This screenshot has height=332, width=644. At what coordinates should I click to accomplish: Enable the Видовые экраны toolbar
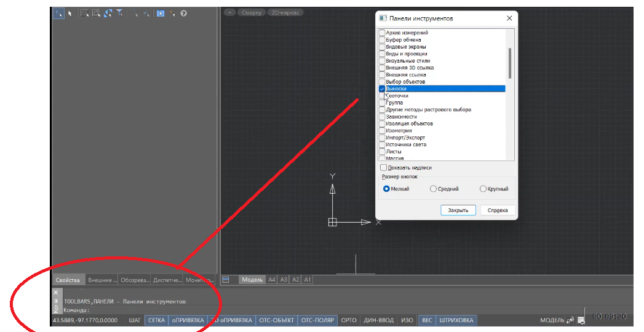(x=382, y=47)
